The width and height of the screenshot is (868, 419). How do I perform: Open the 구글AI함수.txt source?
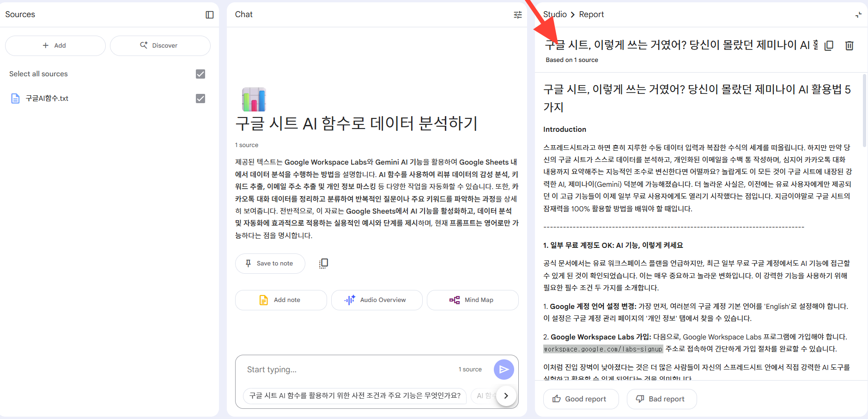[47, 99]
